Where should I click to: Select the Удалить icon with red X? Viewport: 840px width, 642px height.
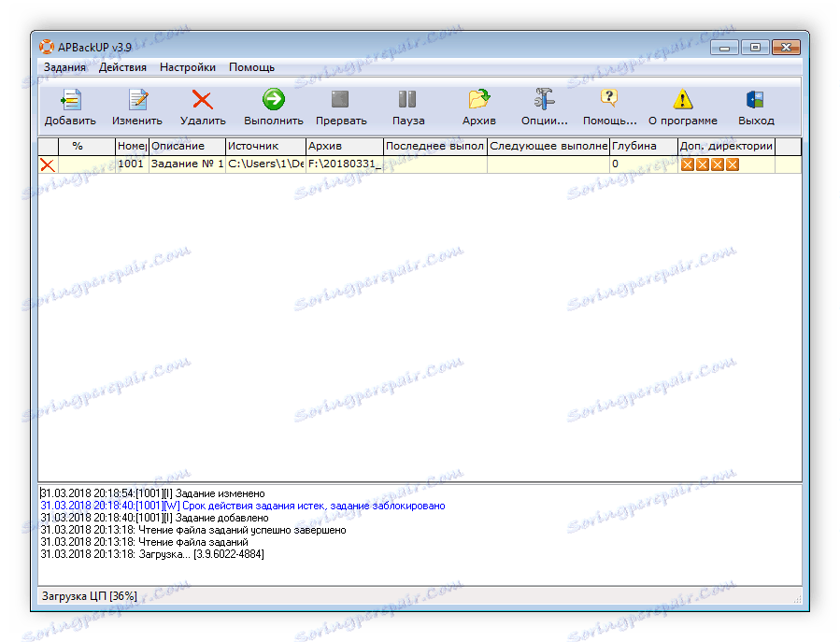click(x=202, y=106)
